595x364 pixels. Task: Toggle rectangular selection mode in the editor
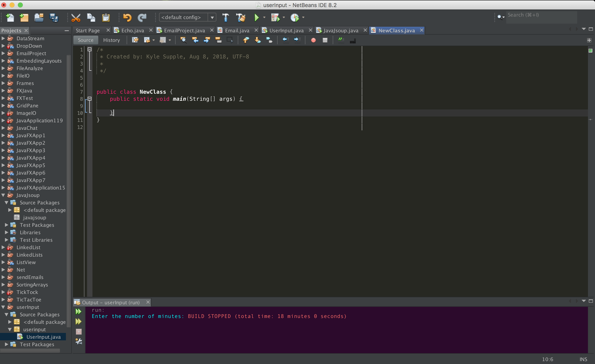pyautogui.click(x=230, y=40)
